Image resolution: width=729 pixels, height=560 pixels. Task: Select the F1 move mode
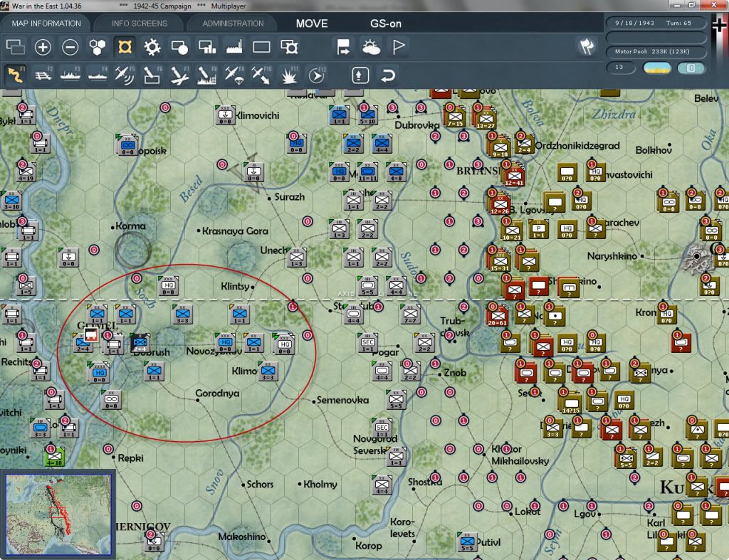[x=16, y=75]
